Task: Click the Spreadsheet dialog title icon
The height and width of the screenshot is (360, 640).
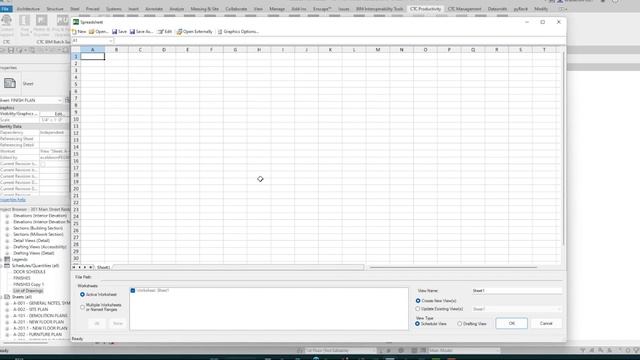Action: click(x=76, y=22)
